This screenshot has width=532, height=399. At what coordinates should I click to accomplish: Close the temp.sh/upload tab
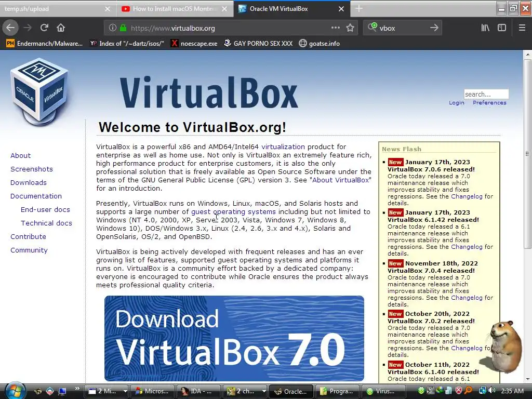click(x=108, y=9)
